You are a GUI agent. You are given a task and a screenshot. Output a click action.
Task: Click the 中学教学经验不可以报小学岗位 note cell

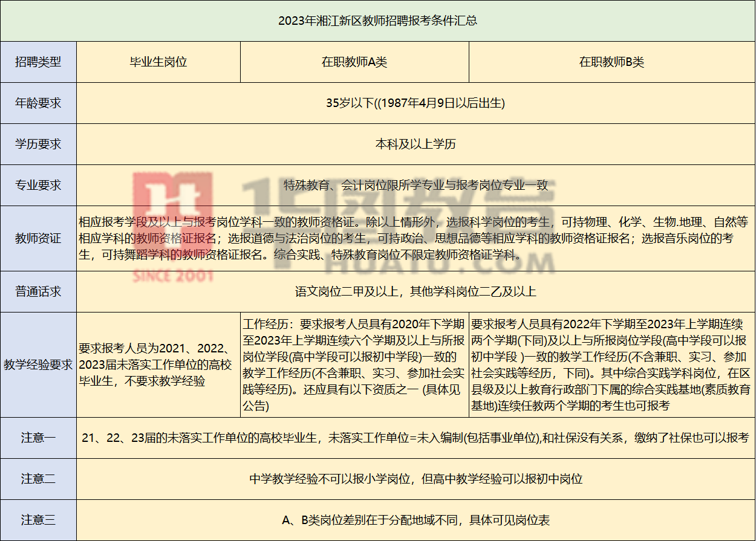pyautogui.click(x=415, y=479)
